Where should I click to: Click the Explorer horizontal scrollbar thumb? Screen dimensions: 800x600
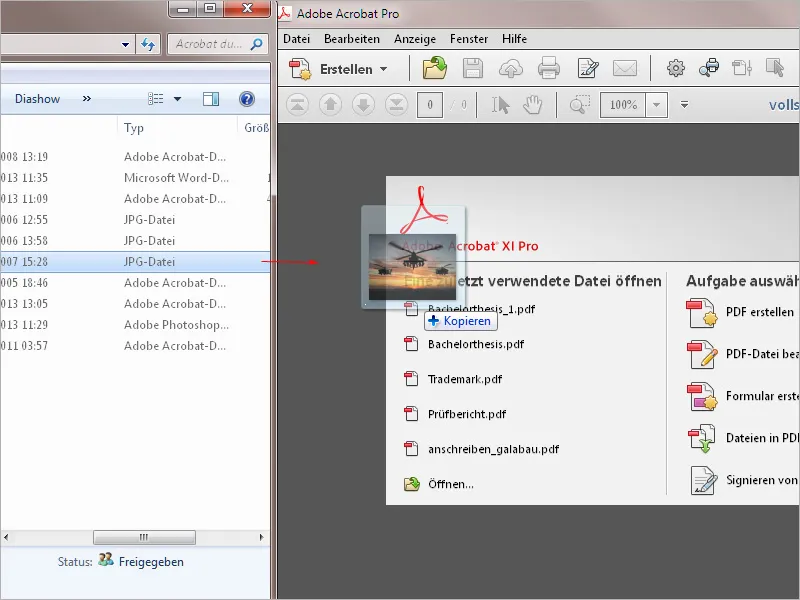(144, 537)
